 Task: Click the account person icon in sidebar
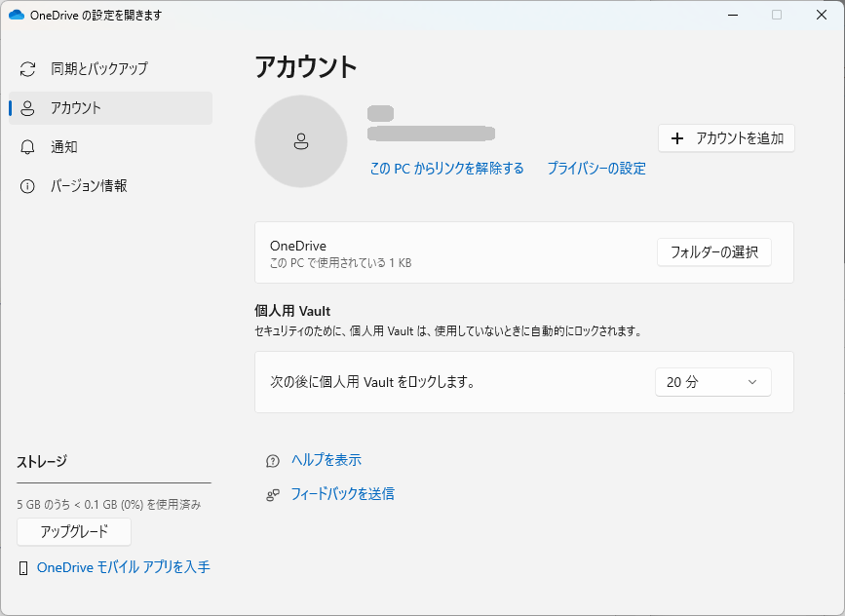[27, 108]
